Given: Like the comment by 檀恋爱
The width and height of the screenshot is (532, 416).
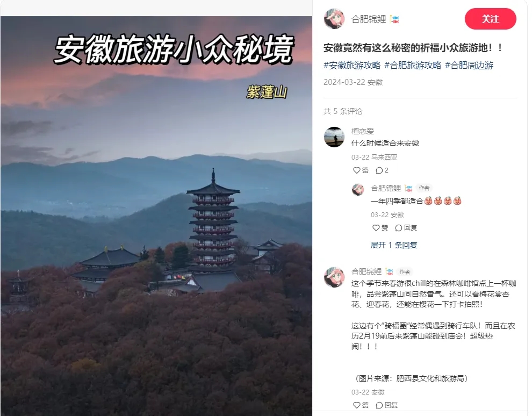Looking at the screenshot, I should tap(361, 170).
